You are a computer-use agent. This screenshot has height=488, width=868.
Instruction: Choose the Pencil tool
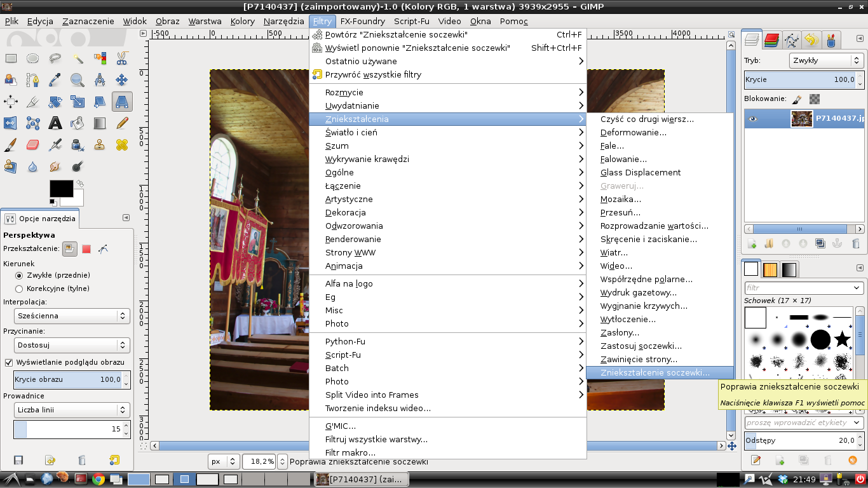pos(122,123)
